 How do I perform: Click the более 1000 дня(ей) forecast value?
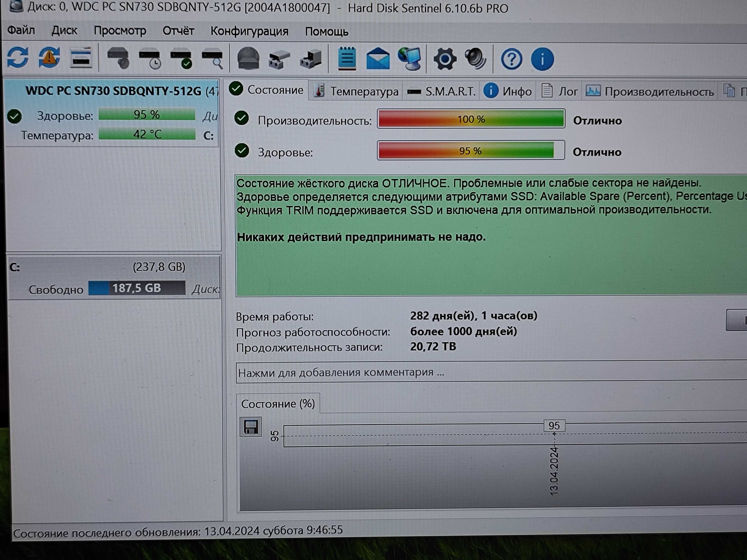point(463,332)
